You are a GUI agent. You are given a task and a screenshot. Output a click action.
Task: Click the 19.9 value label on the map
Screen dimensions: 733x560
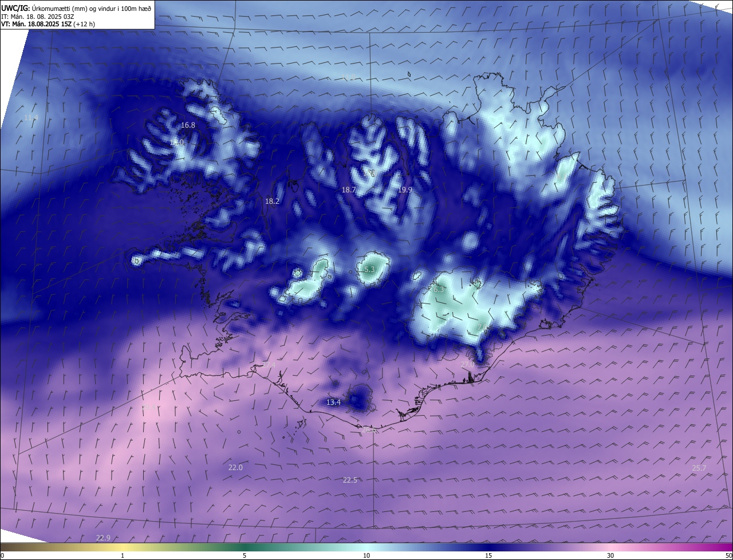(x=405, y=190)
